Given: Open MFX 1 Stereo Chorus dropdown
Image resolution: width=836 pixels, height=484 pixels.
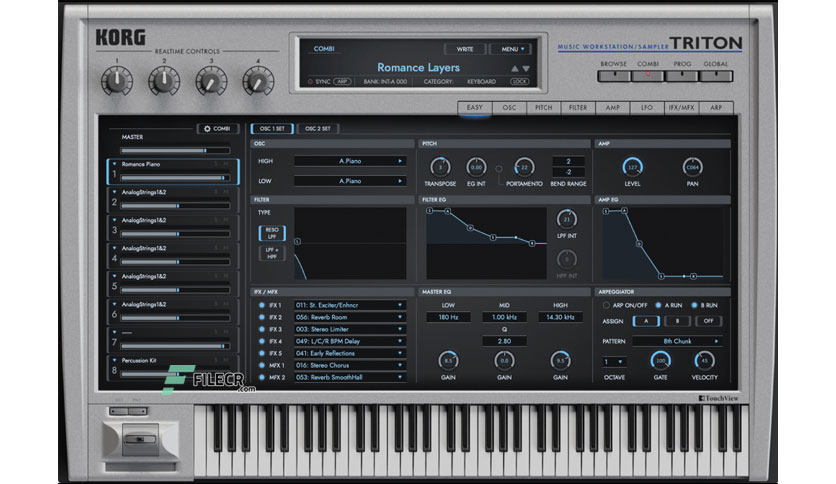Looking at the screenshot, I should [x=350, y=365].
